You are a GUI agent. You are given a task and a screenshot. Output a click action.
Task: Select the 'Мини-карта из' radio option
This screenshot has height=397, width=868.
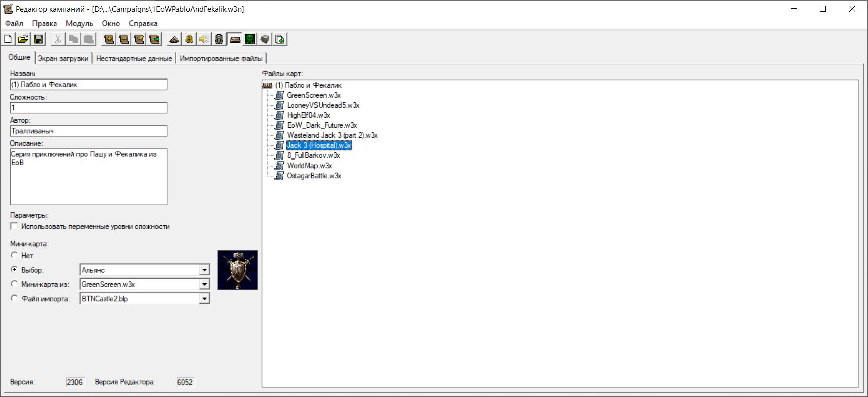(14, 284)
